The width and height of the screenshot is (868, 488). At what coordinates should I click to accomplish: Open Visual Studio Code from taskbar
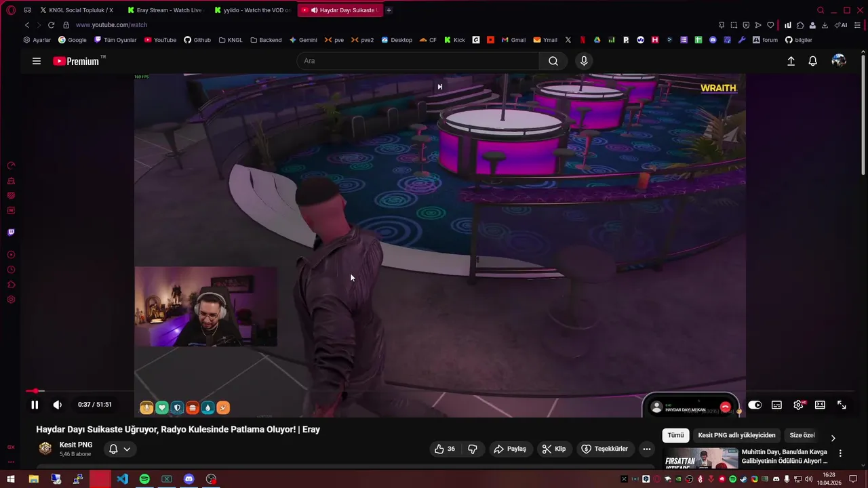[122, 479]
